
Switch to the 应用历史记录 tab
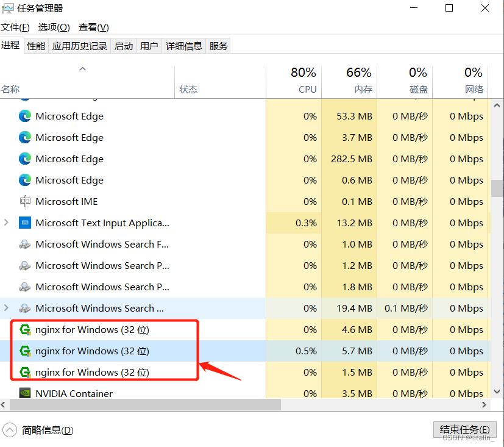pos(80,46)
